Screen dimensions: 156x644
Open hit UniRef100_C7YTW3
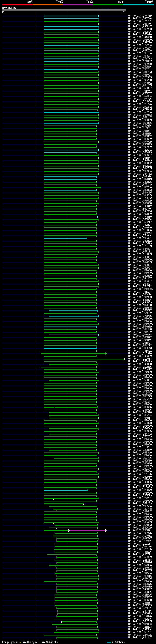[140, 59]
